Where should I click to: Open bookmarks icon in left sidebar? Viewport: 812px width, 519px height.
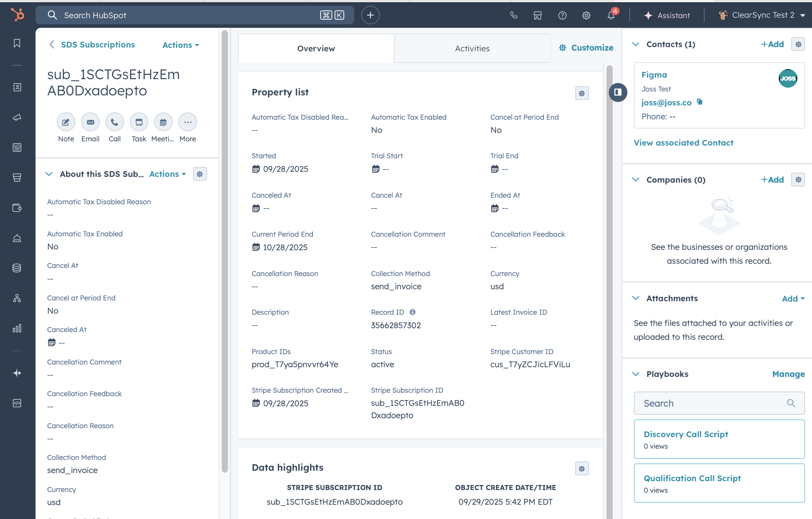tap(17, 43)
